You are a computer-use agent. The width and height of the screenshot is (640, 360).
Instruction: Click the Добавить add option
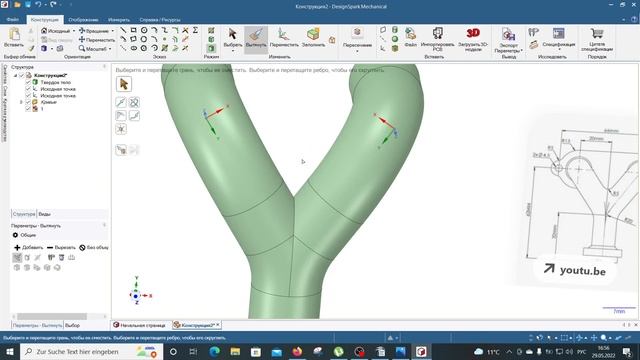[28, 247]
